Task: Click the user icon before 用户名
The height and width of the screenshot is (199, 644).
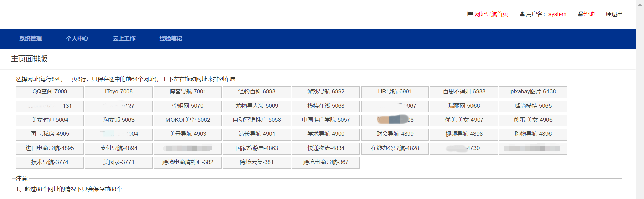Action: coord(522,14)
